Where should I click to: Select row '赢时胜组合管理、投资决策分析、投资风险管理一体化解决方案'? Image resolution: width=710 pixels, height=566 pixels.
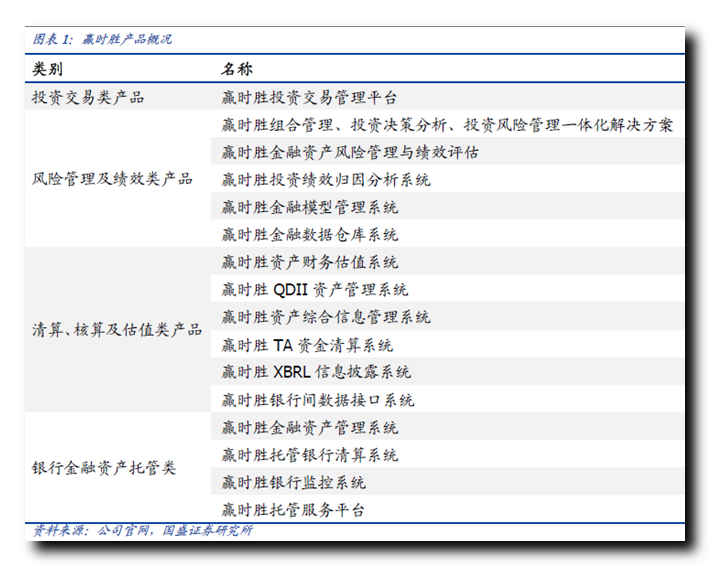(447, 125)
